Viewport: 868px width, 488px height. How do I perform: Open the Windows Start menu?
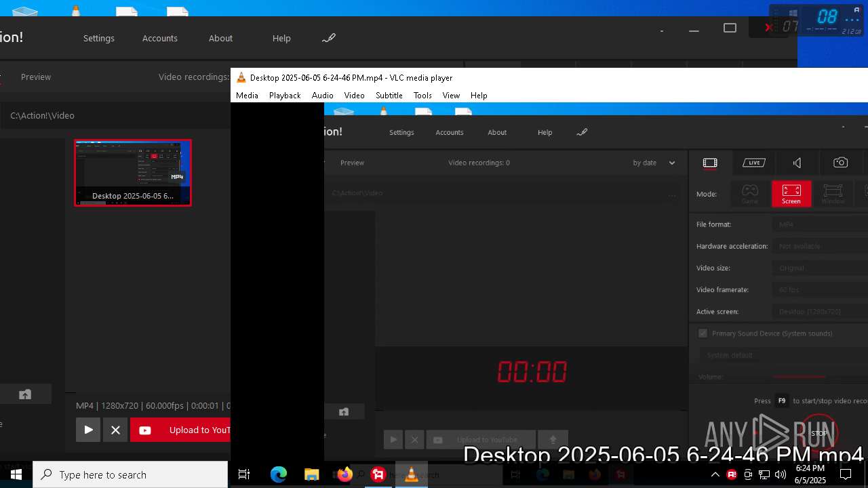point(16,474)
